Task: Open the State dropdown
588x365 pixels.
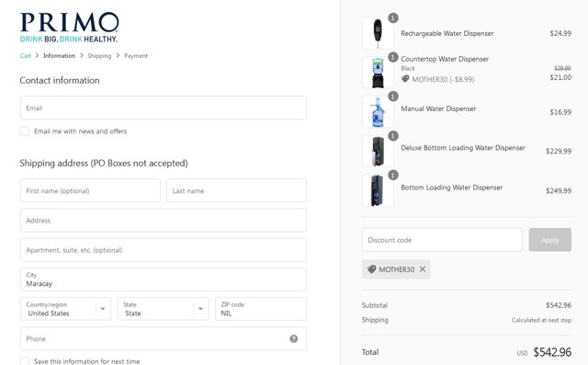Action: click(164, 309)
